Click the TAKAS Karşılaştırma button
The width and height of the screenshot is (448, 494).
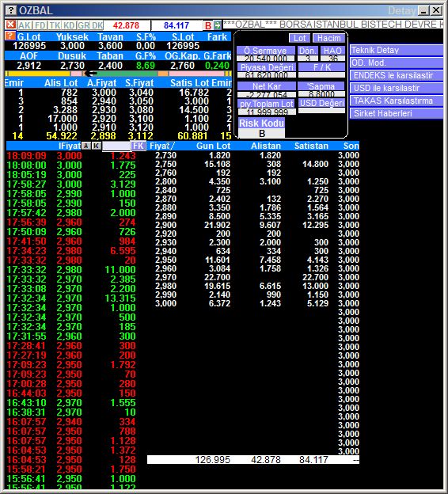click(397, 101)
